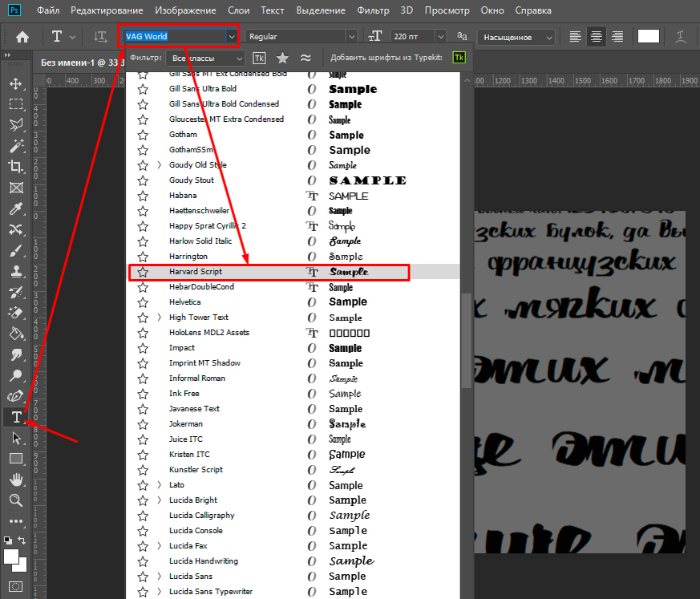Open the text color swatch
700x599 pixels.
click(x=649, y=36)
